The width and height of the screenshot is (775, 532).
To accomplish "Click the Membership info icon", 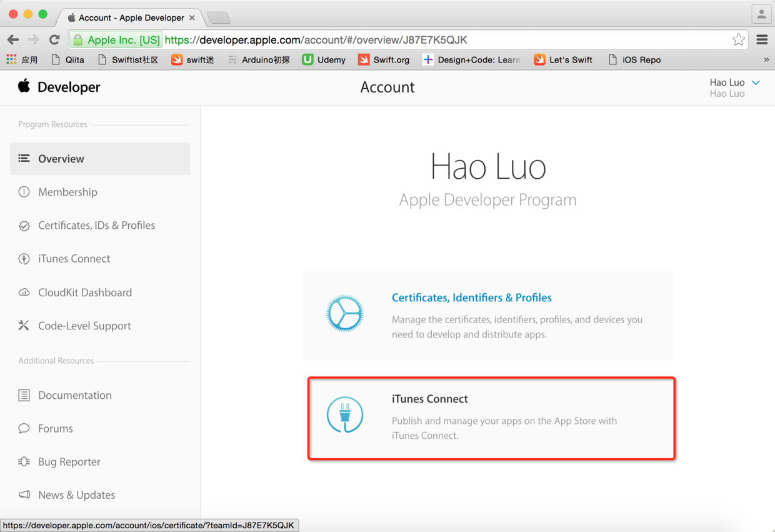I will 24,192.
